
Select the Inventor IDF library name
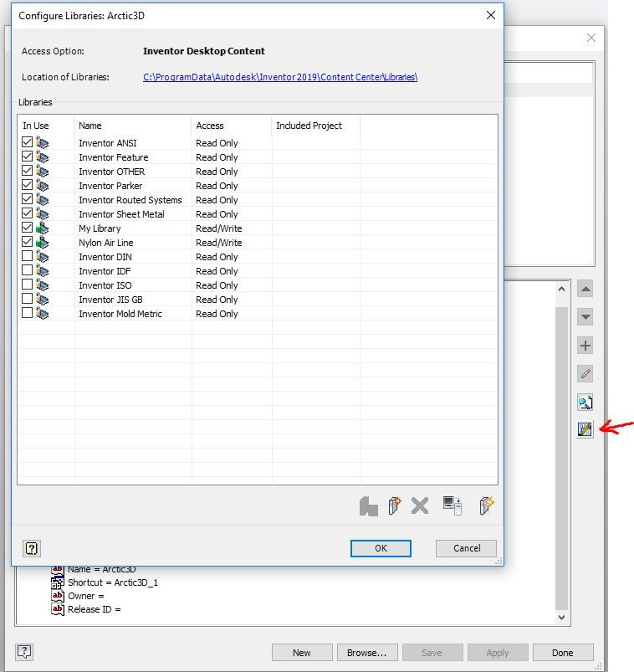pos(105,271)
